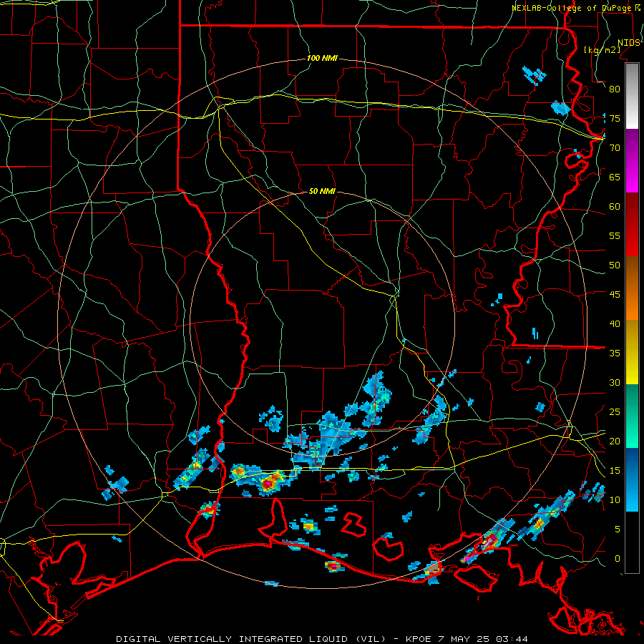Select the blue segment of the color bar
Screen dimensions: 644x644
(632, 479)
